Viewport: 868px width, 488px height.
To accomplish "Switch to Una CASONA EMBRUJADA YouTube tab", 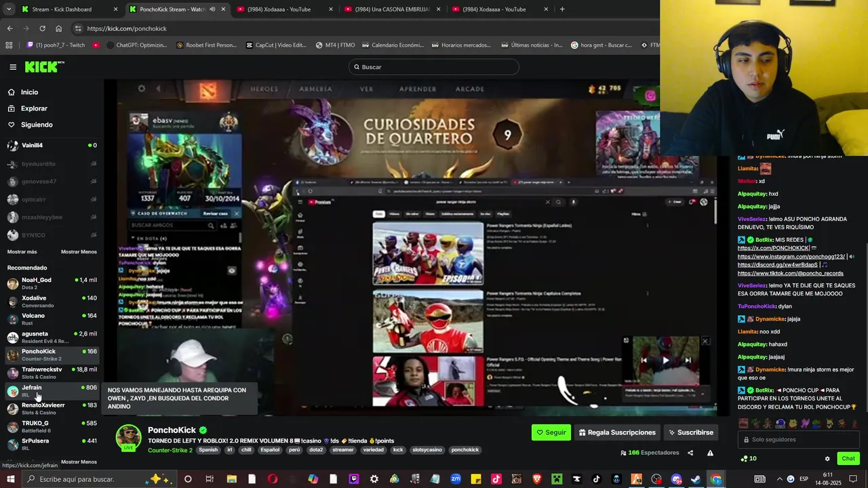I will (x=393, y=9).
